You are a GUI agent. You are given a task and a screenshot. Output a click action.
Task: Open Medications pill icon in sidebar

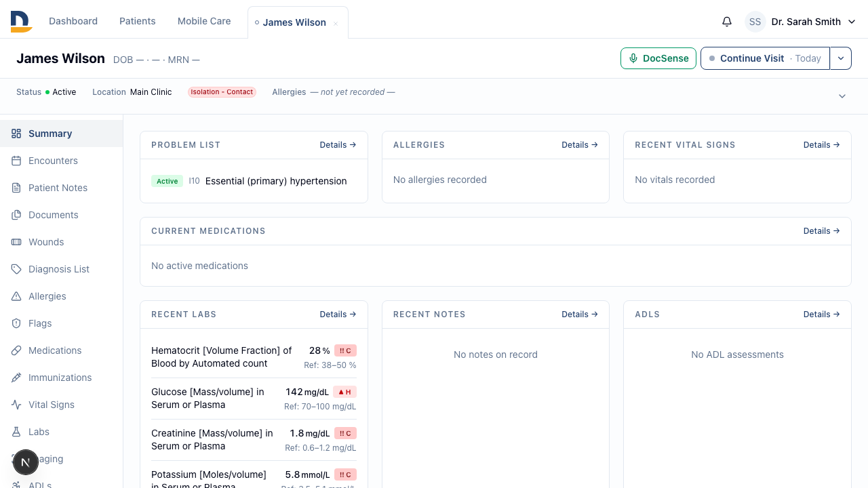click(16, 350)
